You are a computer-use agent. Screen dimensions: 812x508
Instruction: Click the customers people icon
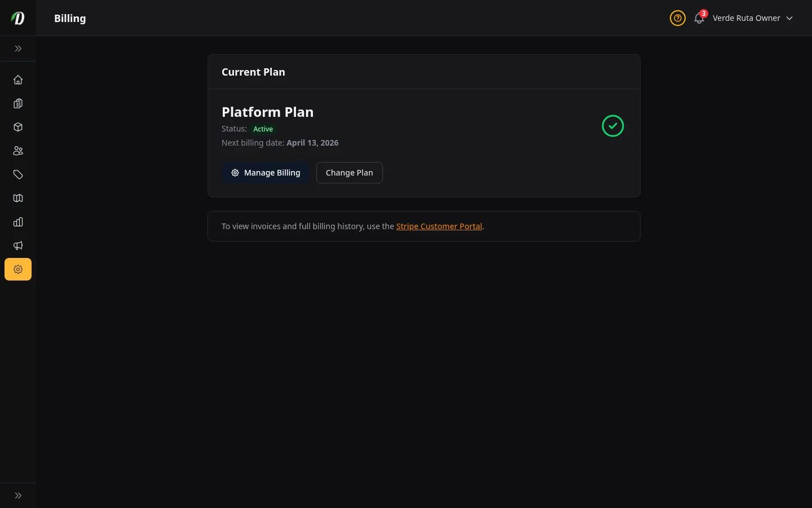(x=18, y=151)
